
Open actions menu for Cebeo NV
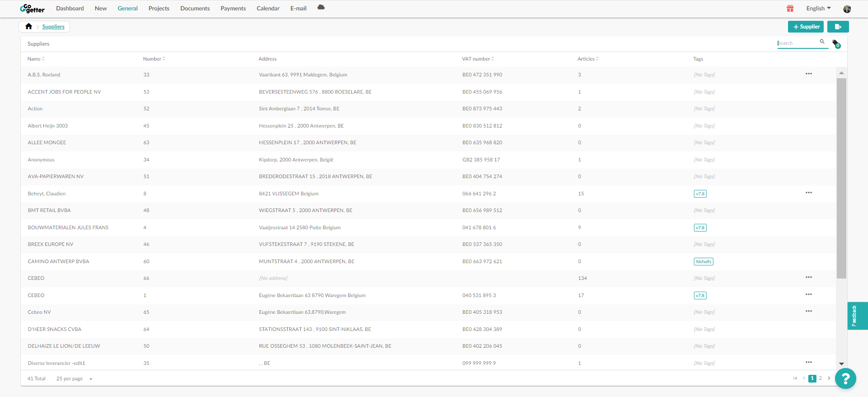tap(809, 311)
